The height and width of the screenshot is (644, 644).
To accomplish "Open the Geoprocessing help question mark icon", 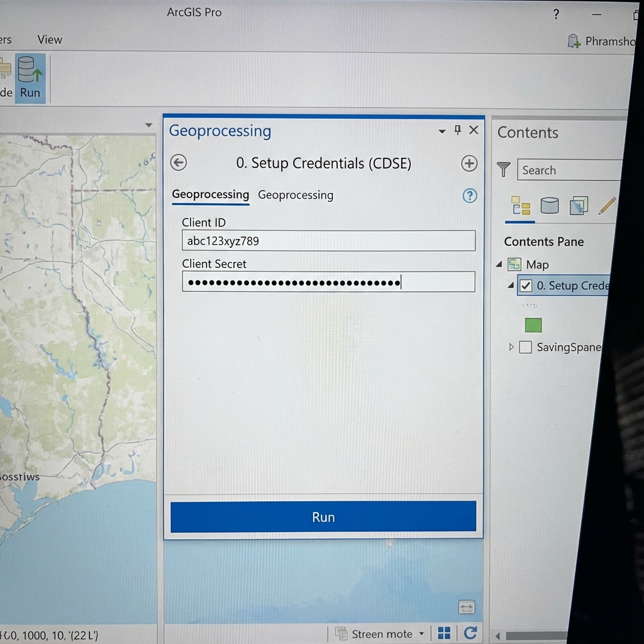I will tap(469, 196).
